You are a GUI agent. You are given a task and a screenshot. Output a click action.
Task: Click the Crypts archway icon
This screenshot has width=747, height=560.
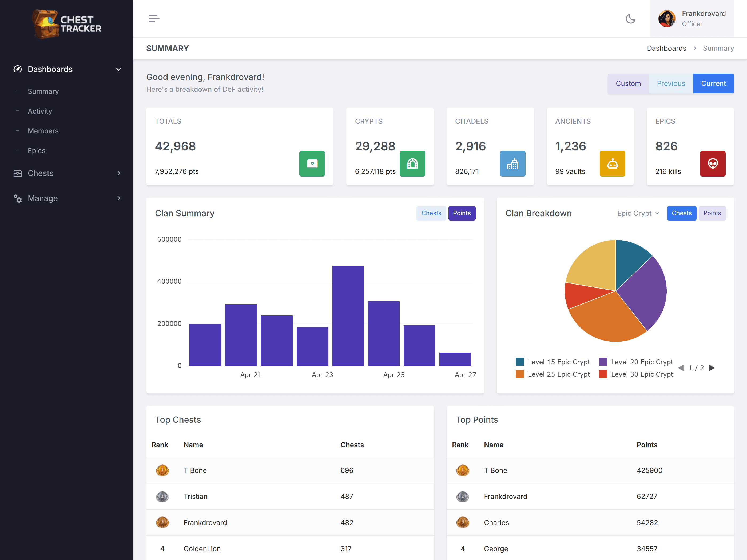412,164
